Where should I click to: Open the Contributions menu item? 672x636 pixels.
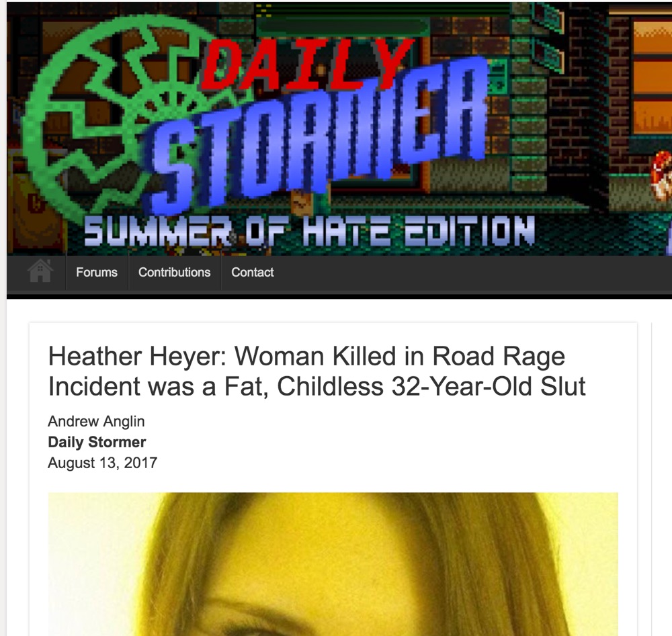tap(175, 273)
